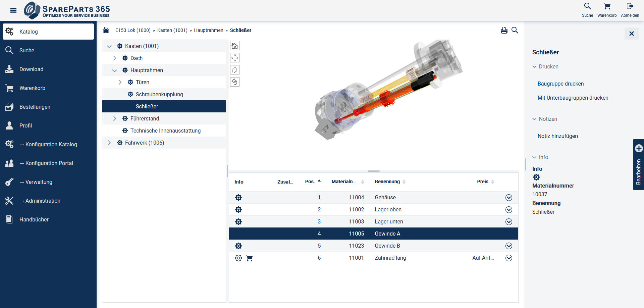Click the home icon in breadcrumb
Image resolution: width=644 pixels, height=308 pixels.
click(x=106, y=30)
